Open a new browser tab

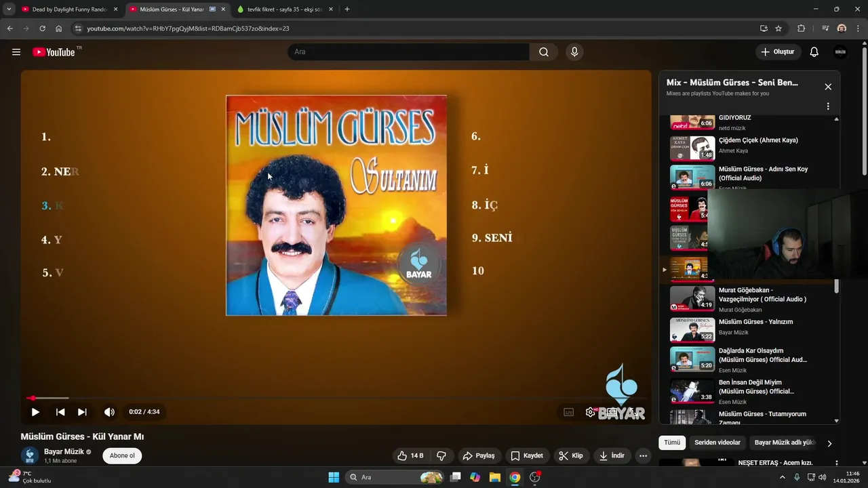click(x=347, y=9)
